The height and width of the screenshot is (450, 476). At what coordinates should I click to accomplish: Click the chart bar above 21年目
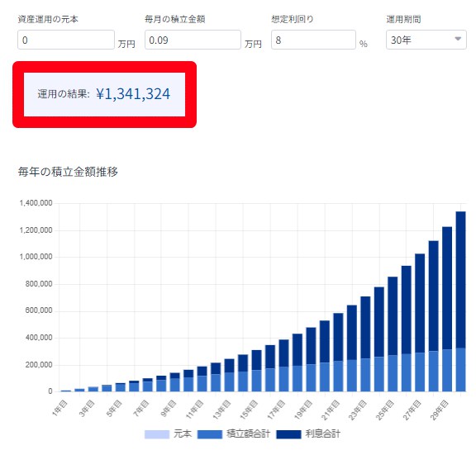338,352
